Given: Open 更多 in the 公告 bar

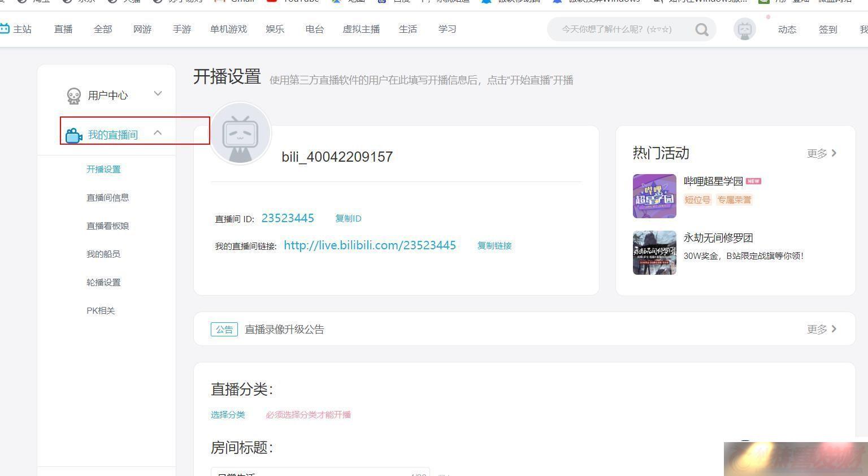Looking at the screenshot, I should point(822,329).
